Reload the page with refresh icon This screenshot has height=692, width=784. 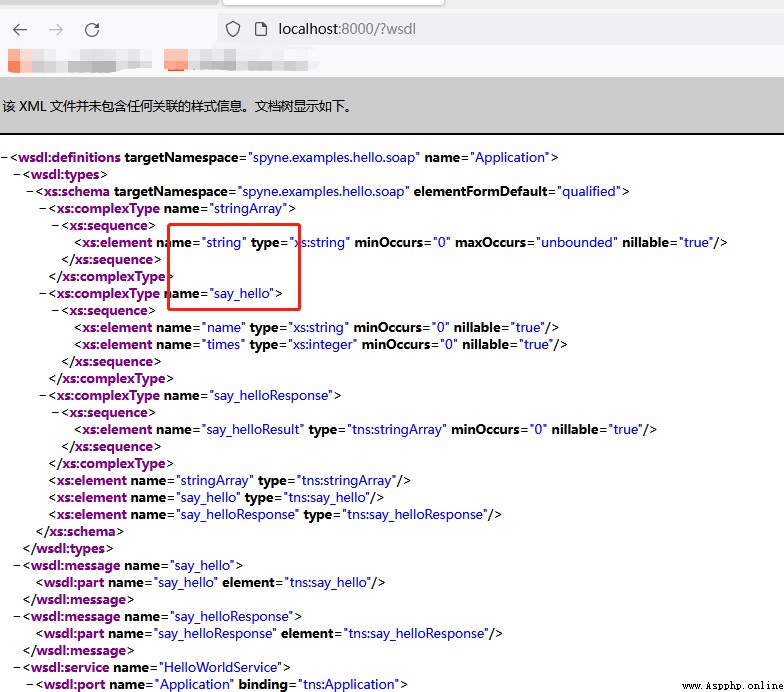92,30
